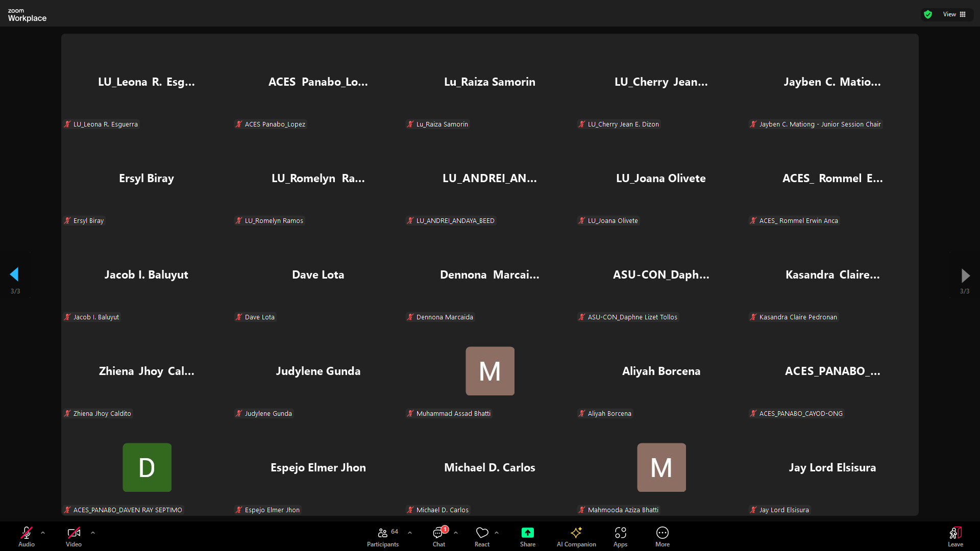Unmute the Audio microphone
The image size is (980, 551).
(27, 536)
